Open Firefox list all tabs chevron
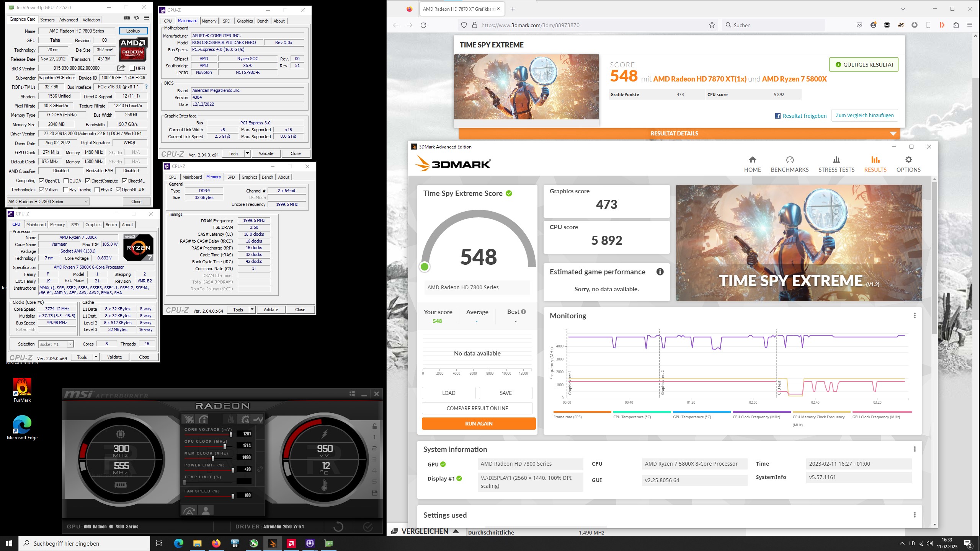Image resolution: width=980 pixels, height=551 pixels. (903, 9)
